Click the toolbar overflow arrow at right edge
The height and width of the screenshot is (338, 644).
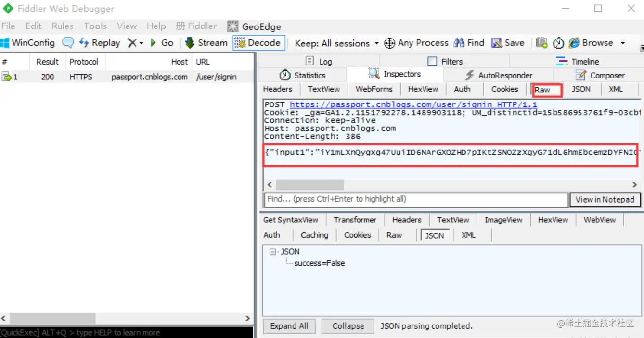642,48
